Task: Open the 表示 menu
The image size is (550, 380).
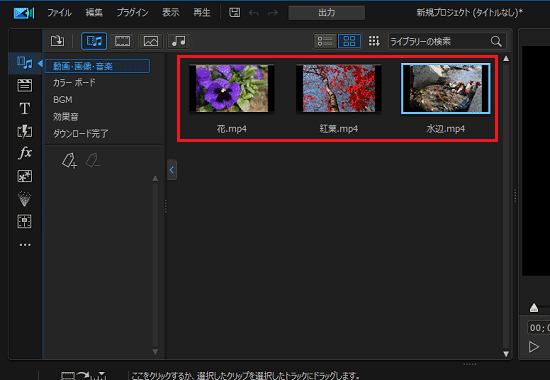Action: pos(170,13)
